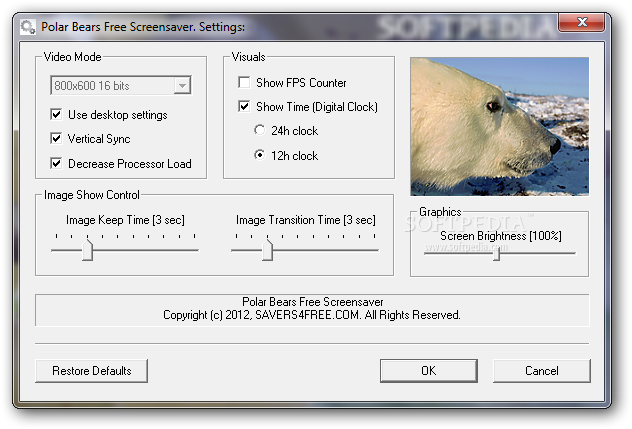Close the settings dialog window
The image size is (632, 429).
point(582,22)
